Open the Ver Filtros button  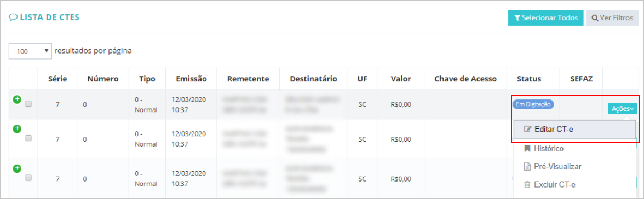click(612, 18)
